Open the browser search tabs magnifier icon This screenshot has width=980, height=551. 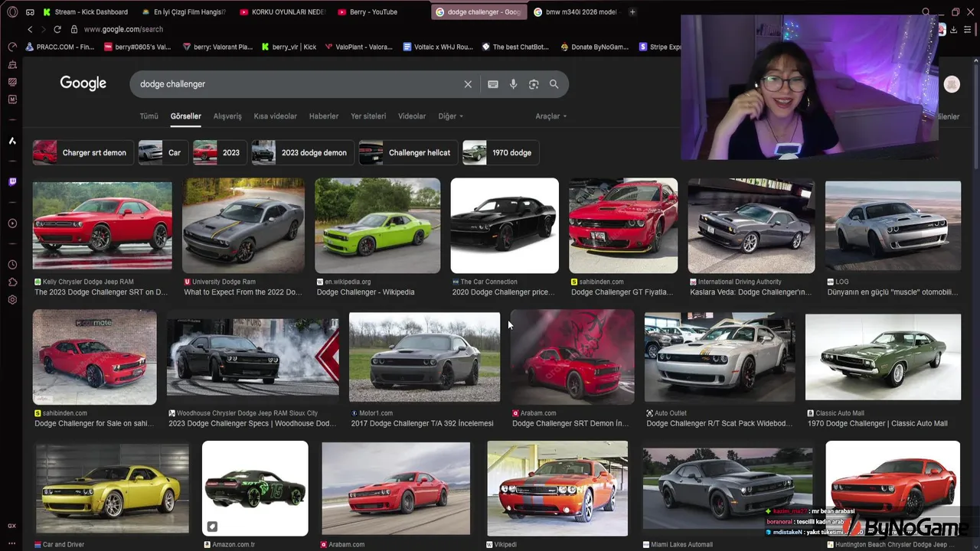(x=926, y=12)
